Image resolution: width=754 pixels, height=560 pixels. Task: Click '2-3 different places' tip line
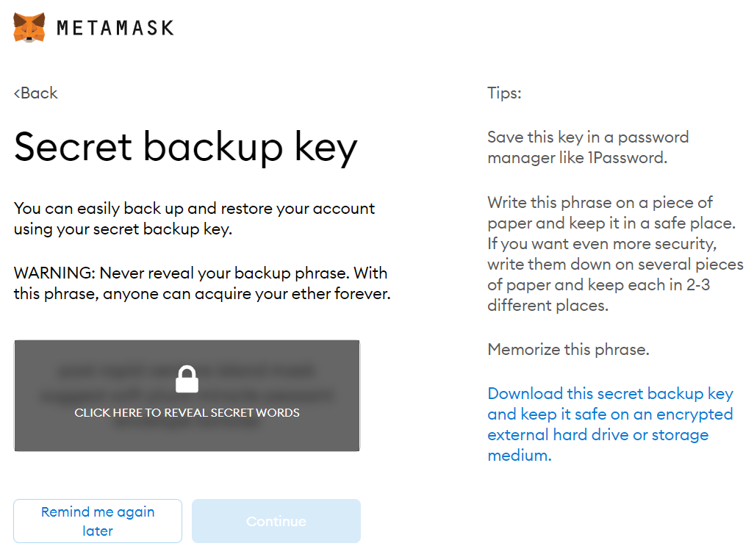tap(598, 285)
